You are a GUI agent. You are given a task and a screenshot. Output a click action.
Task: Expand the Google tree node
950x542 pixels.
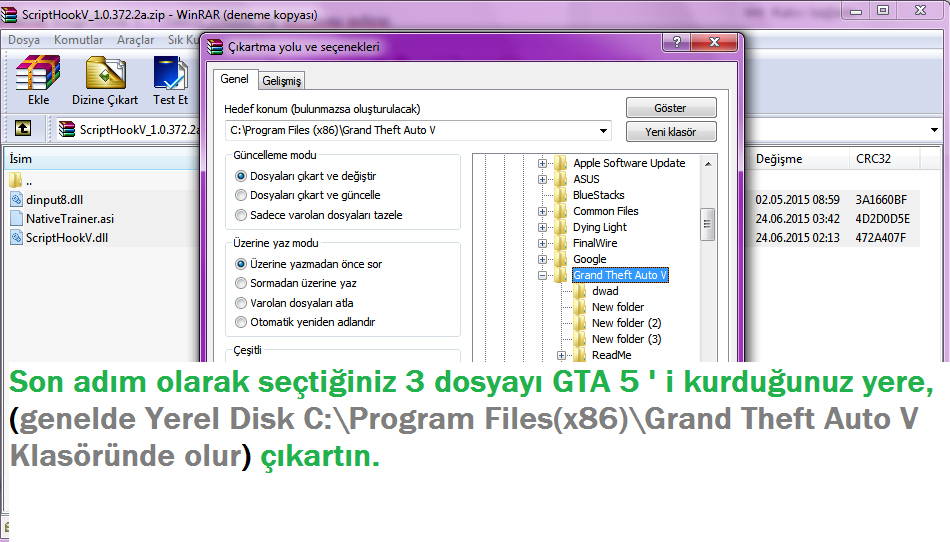click(x=542, y=259)
